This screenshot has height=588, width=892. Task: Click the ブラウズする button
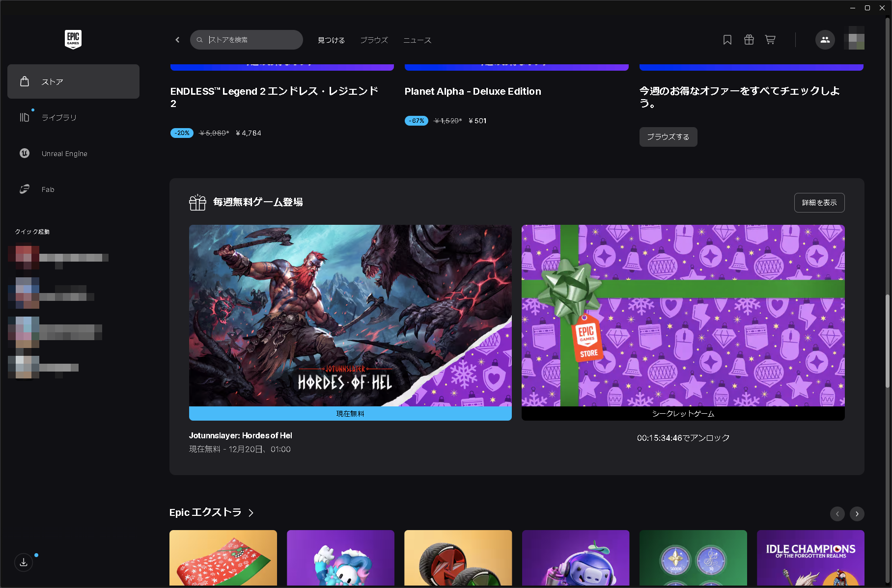668,137
